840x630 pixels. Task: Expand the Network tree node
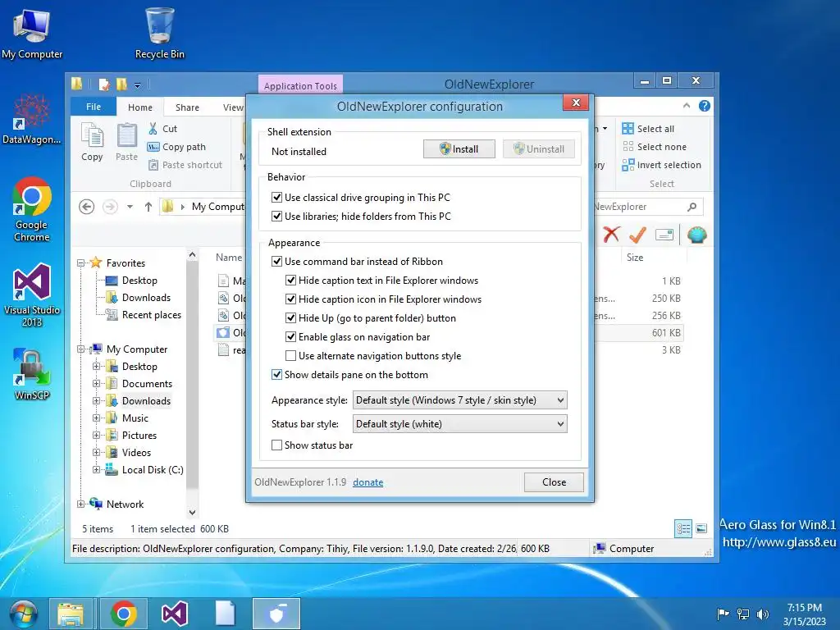[81, 504]
